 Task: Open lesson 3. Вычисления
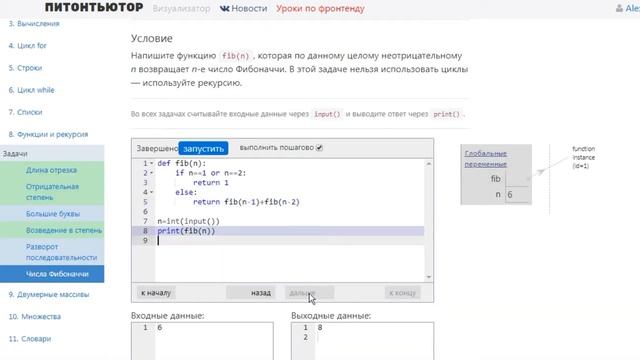[34, 24]
